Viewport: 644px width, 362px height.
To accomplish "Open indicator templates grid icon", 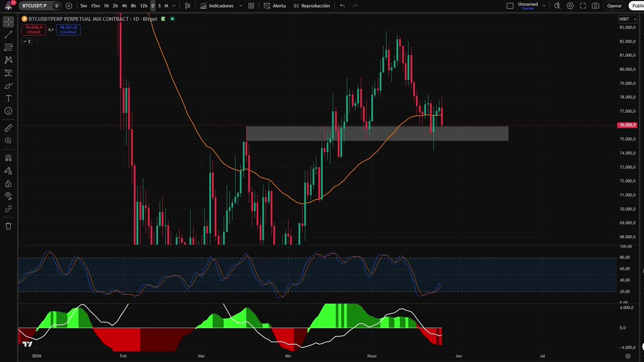I will [x=251, y=6].
